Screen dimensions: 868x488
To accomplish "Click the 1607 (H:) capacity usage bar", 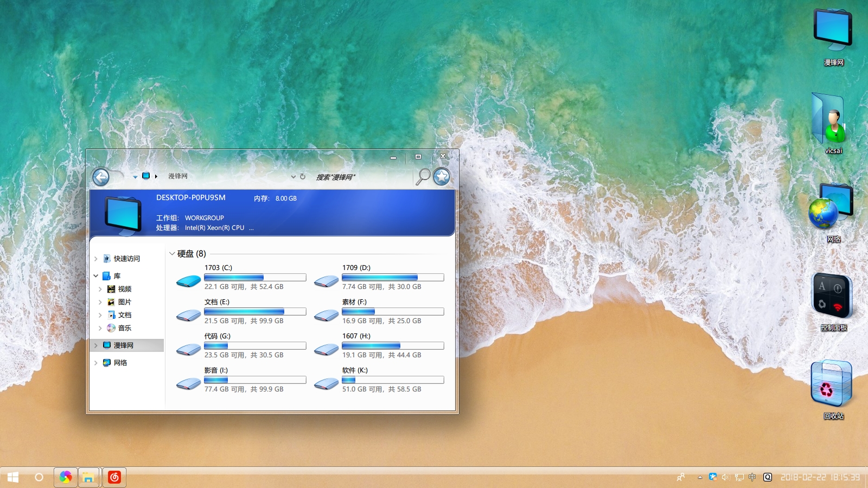I will [393, 345].
